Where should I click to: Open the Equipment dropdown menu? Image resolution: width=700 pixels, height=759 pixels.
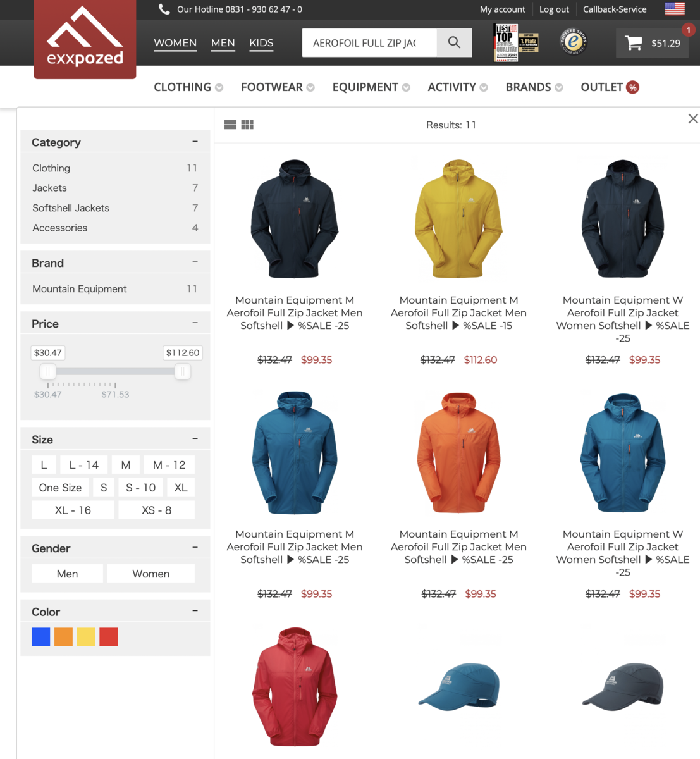click(371, 87)
